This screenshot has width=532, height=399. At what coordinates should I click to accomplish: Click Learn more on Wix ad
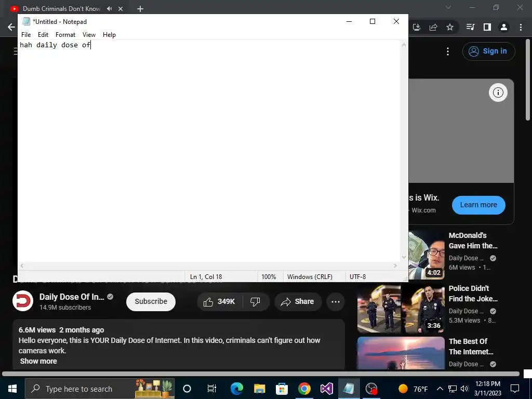pos(478,205)
